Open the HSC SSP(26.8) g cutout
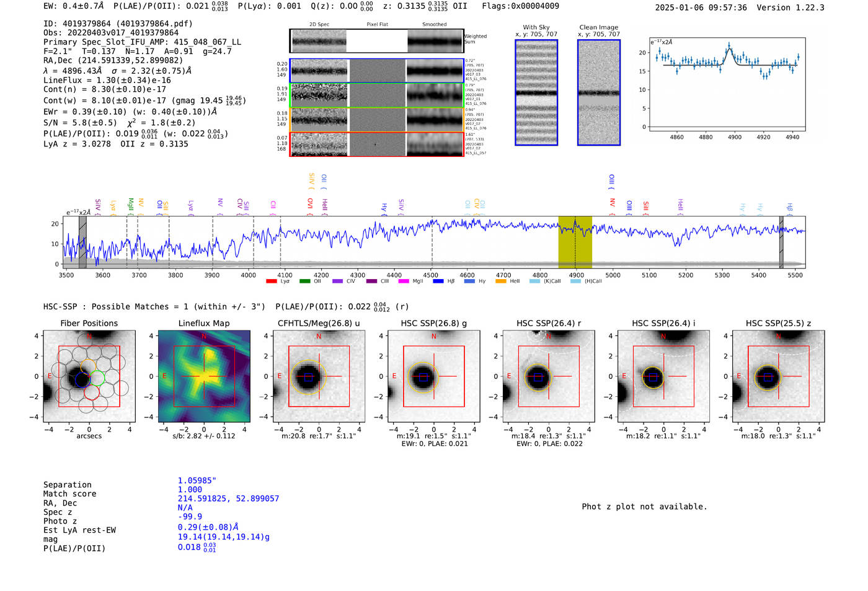 point(433,376)
